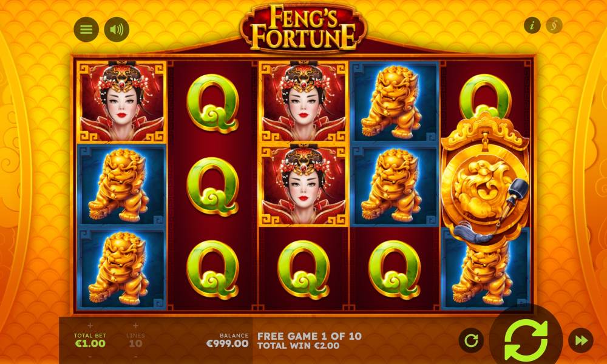The image size is (607, 364).
Task: Toggle fast-forward turbo mode
Action: point(581,340)
